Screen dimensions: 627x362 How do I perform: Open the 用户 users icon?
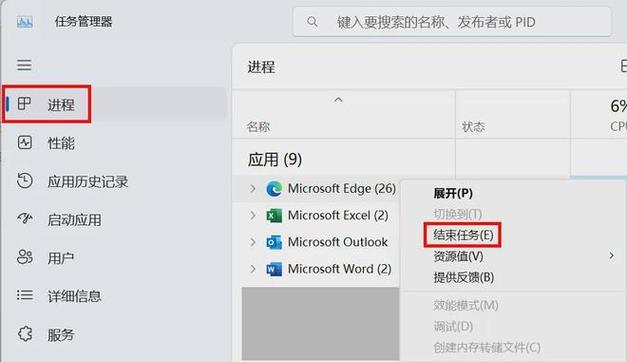coord(25,257)
